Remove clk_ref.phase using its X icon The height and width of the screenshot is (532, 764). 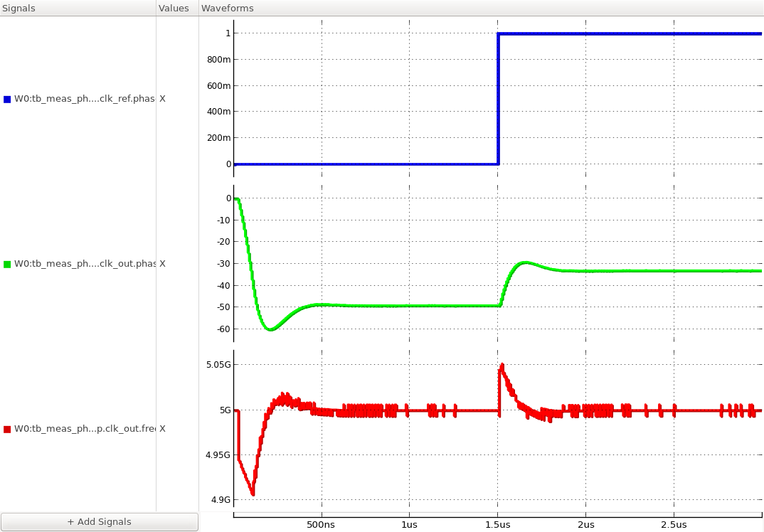pyautogui.click(x=161, y=98)
